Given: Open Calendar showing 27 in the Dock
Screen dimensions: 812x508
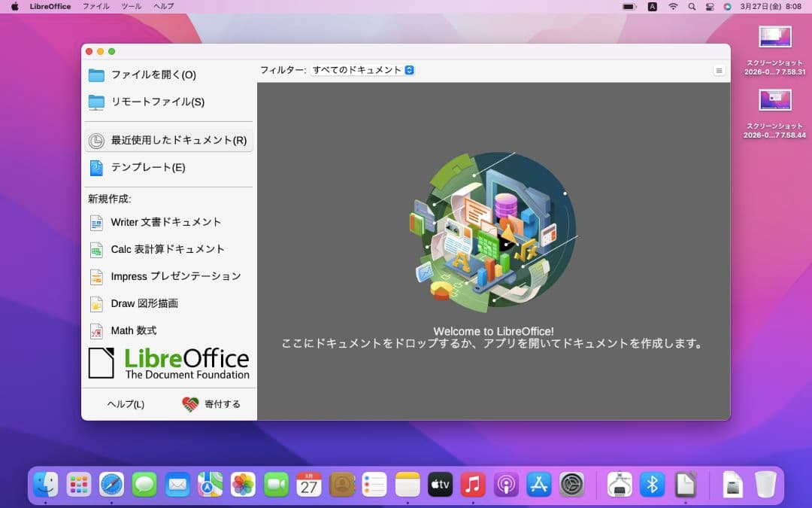Looking at the screenshot, I should coord(309,485).
